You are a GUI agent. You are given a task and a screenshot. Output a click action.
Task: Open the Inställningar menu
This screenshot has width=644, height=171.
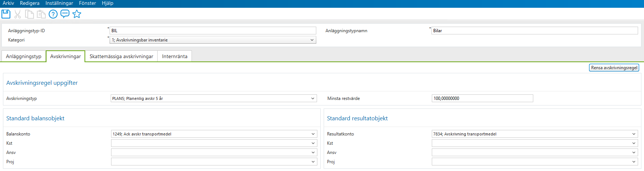(59, 3)
